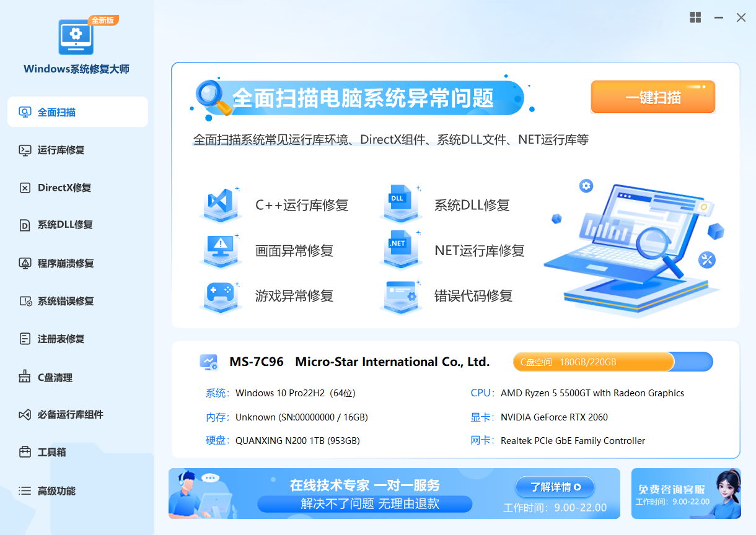Click the 了解详情 button

click(555, 487)
